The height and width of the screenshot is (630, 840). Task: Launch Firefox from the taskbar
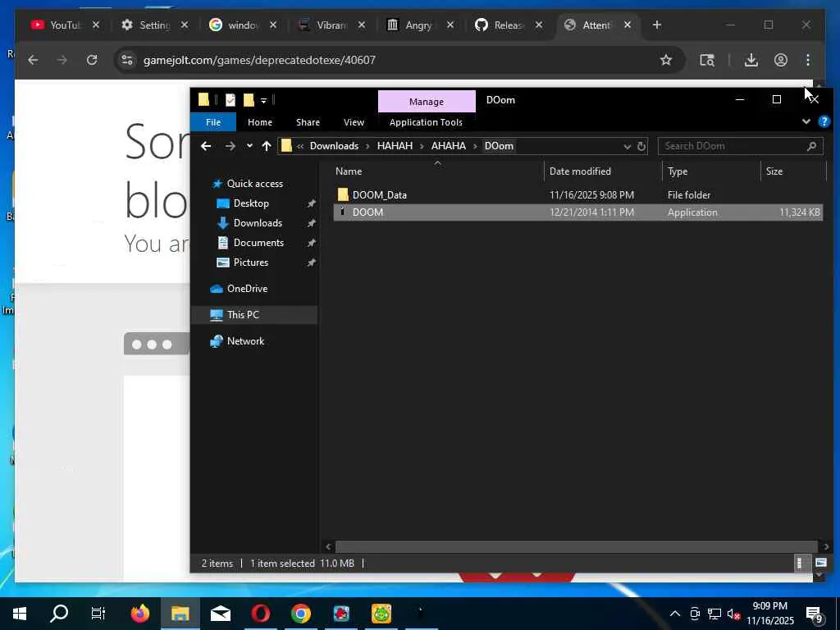click(140, 614)
